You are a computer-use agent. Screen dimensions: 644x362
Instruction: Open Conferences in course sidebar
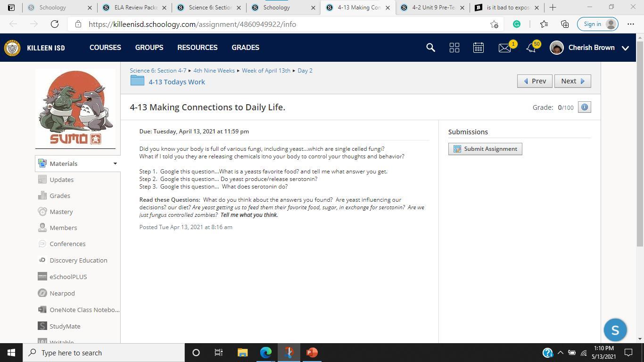point(67,244)
